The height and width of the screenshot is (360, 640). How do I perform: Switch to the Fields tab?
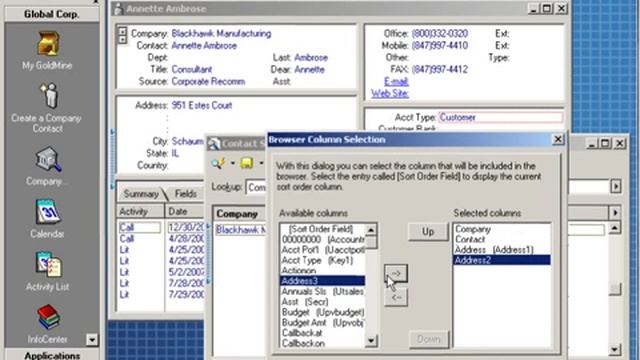(186, 194)
